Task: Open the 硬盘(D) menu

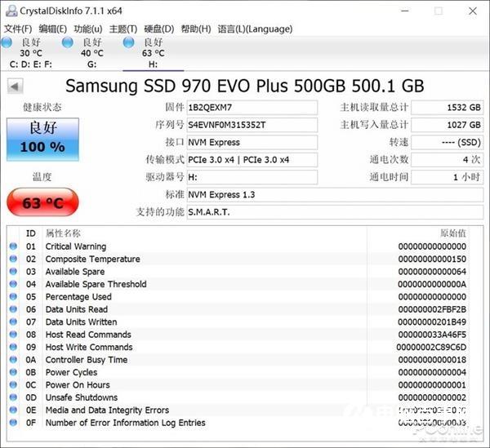Action: pos(158,29)
